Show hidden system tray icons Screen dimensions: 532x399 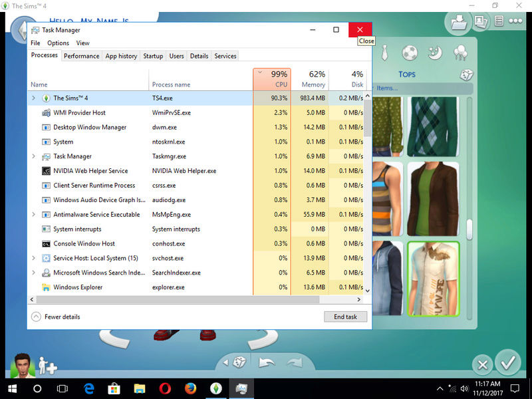click(x=440, y=389)
